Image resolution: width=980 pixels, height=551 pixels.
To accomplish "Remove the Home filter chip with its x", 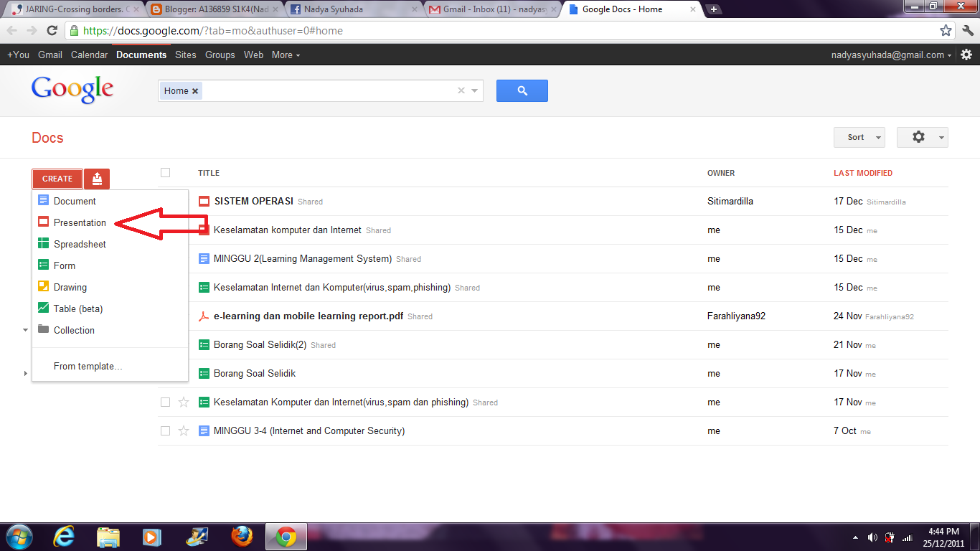I will click(x=195, y=91).
